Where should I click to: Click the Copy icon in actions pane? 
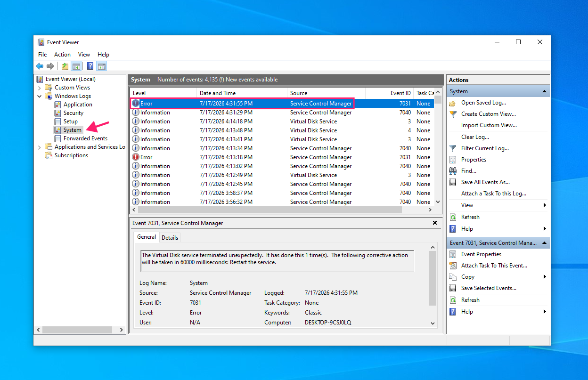pos(453,277)
